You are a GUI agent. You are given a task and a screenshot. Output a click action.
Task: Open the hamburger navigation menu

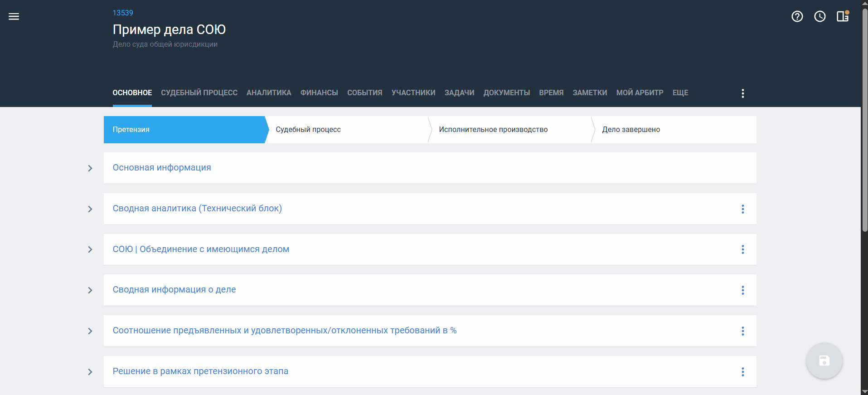[14, 17]
